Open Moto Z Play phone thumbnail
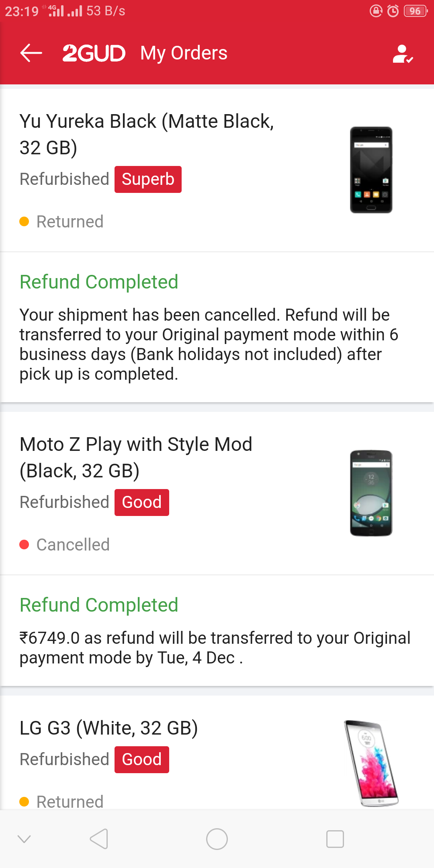Image resolution: width=434 pixels, height=868 pixels. click(x=371, y=493)
